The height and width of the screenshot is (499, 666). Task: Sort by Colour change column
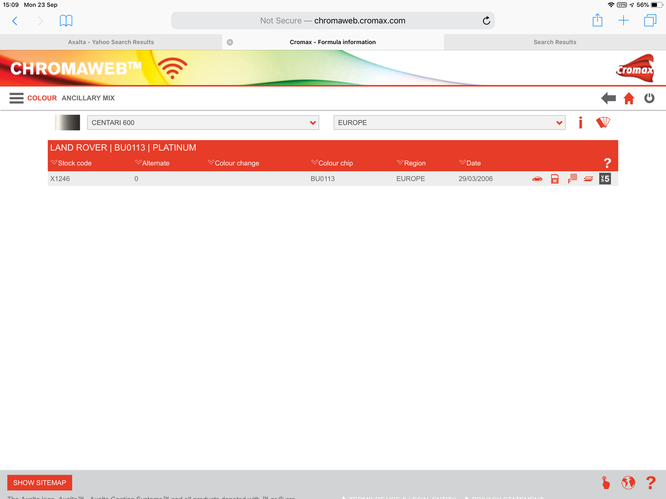pos(233,163)
